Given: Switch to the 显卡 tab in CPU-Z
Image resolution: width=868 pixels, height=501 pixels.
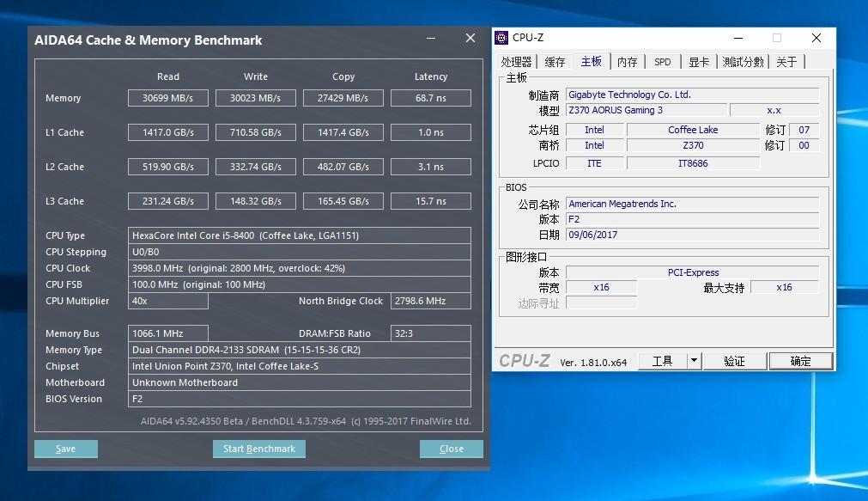Looking at the screenshot, I should [699, 62].
